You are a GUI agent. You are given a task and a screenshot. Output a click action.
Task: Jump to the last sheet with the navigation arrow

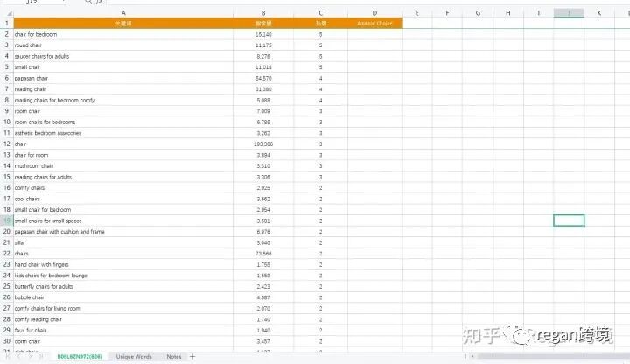[41, 356]
